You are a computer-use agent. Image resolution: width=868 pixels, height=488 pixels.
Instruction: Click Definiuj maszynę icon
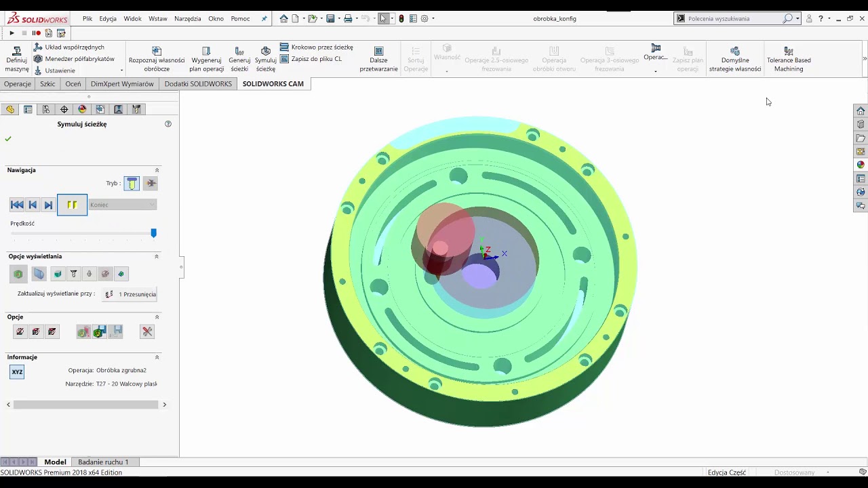[x=17, y=51]
